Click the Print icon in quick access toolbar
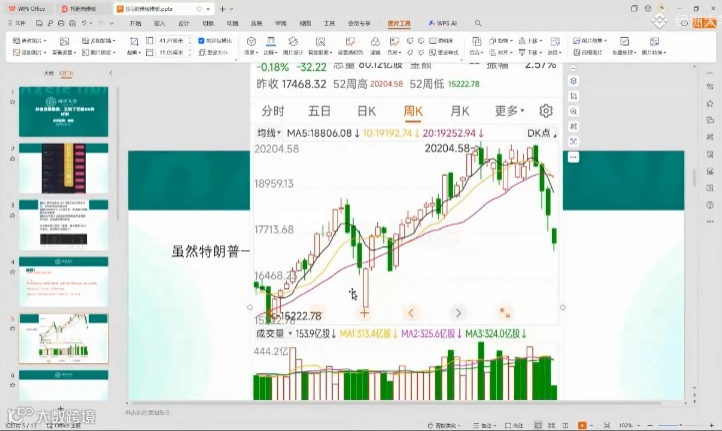Screen dimensions: 722x431 pyautogui.click(x=61, y=23)
